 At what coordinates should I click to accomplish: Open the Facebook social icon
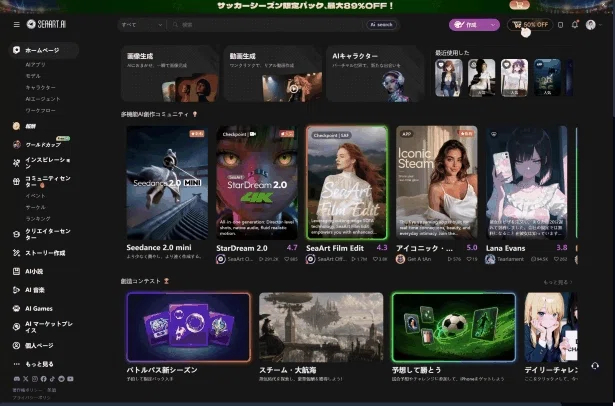(43, 379)
